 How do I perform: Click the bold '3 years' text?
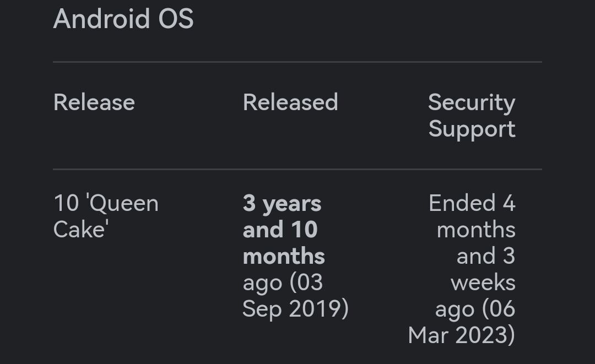[x=282, y=204]
